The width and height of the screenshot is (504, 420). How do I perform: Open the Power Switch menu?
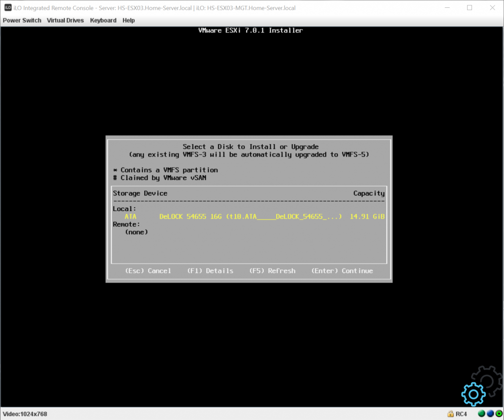pyautogui.click(x=22, y=20)
